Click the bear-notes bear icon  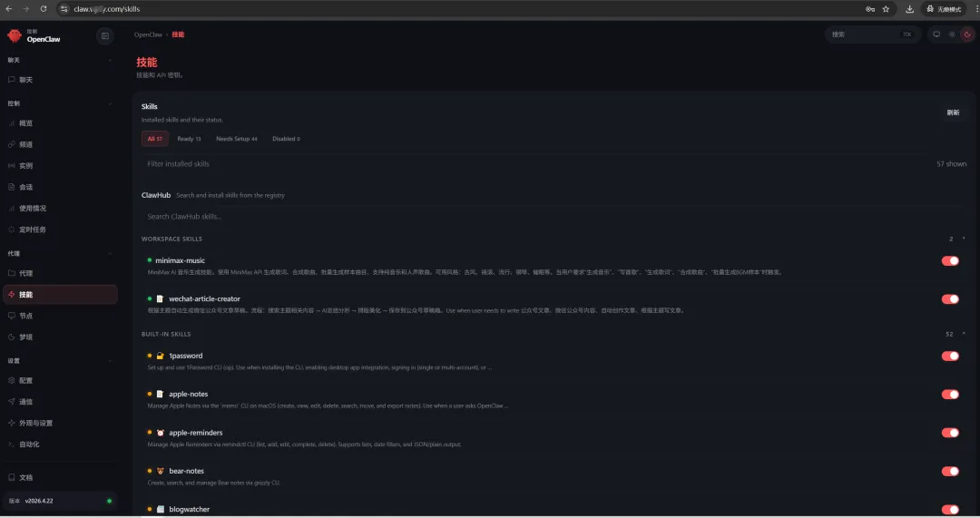pyautogui.click(x=160, y=471)
